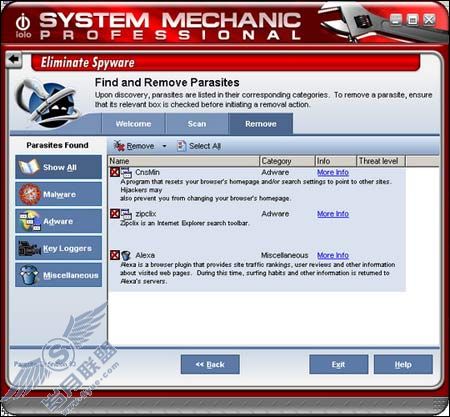
Task: Click the Malware sidebar icon
Action: [30, 194]
